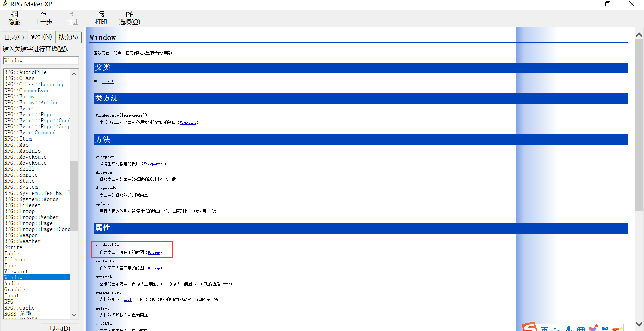Open the Bitmap link under contents

point(154,268)
